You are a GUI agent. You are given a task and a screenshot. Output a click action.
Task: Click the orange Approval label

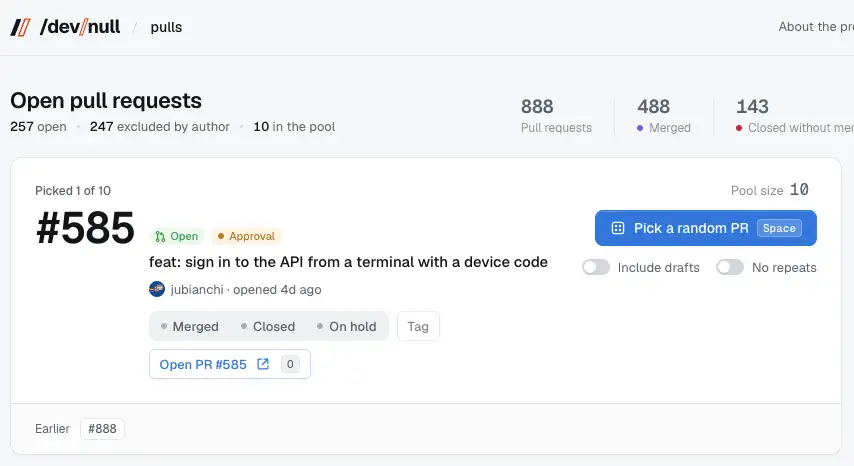[x=246, y=236]
